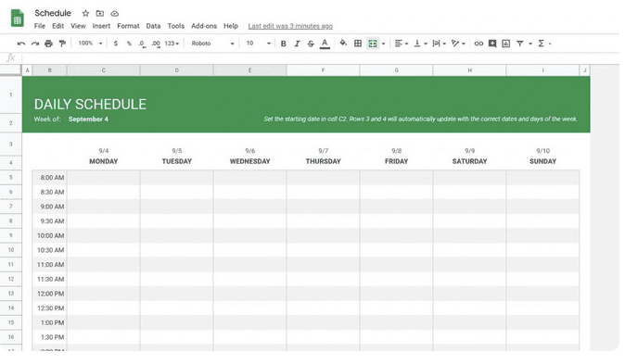This screenshot has height=364, width=625.
Task: Format as percent
Action: coord(129,44)
